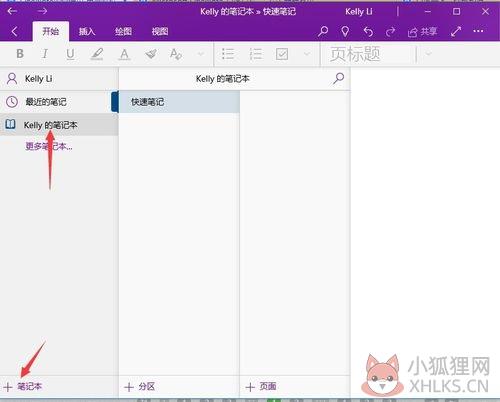Select the 快速笔记 section
This screenshot has width=500, height=402.
[179, 102]
